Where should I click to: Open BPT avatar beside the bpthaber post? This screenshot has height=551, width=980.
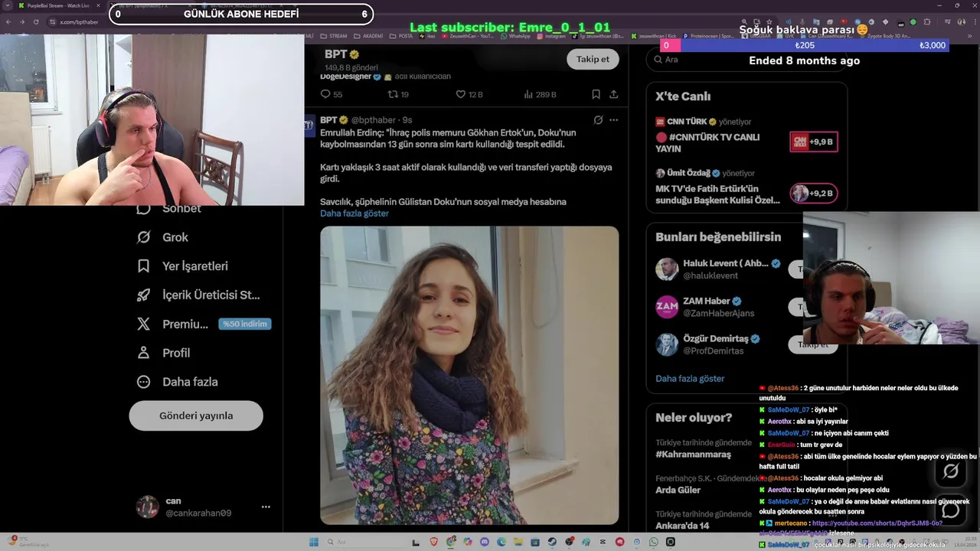pos(310,126)
